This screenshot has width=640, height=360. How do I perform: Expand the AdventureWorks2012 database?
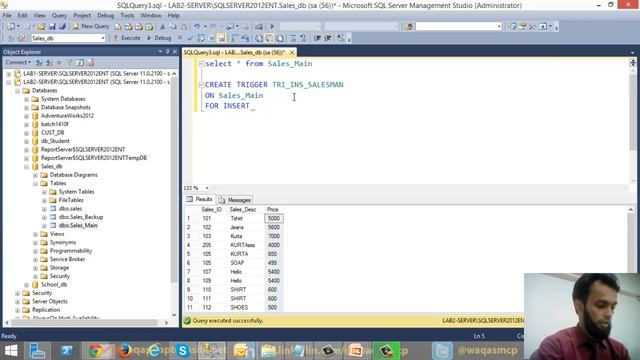click(x=26, y=116)
